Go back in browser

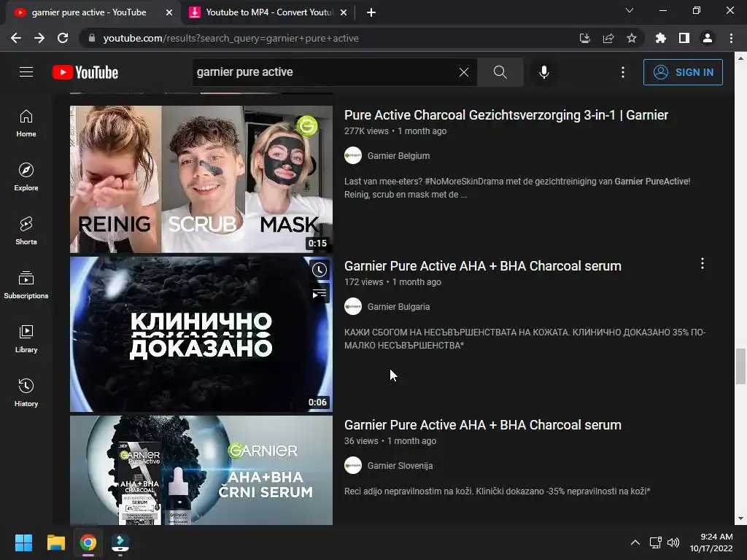16,38
